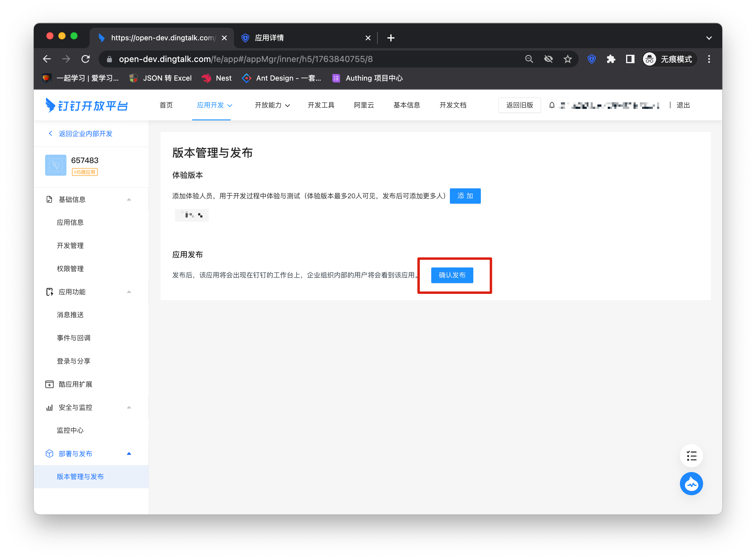Collapse the 部署与发布 sidebar section
756x559 pixels.
(x=129, y=454)
